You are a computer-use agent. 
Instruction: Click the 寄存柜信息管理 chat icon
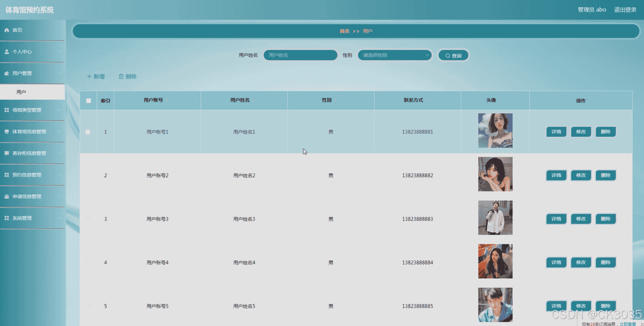pyautogui.click(x=7, y=153)
